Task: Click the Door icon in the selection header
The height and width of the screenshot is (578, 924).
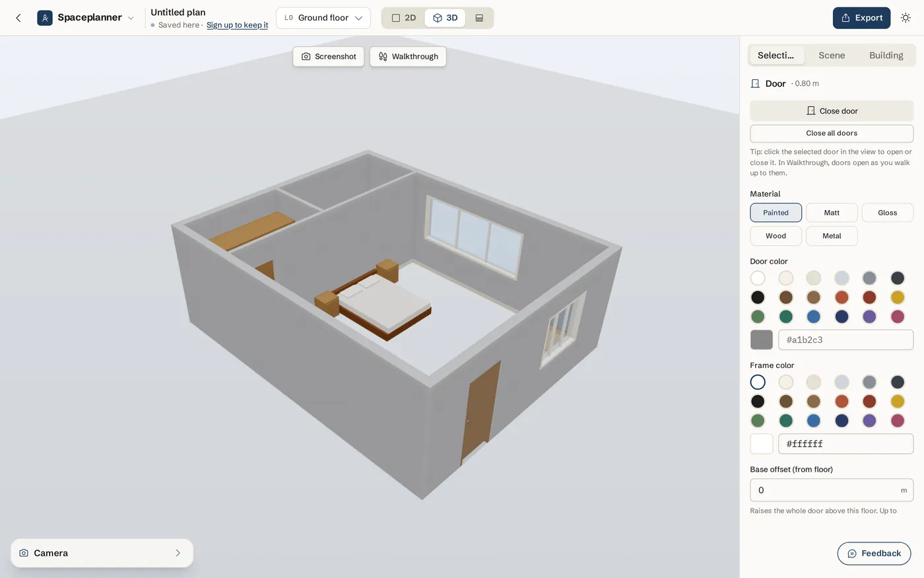Action: [x=755, y=84]
